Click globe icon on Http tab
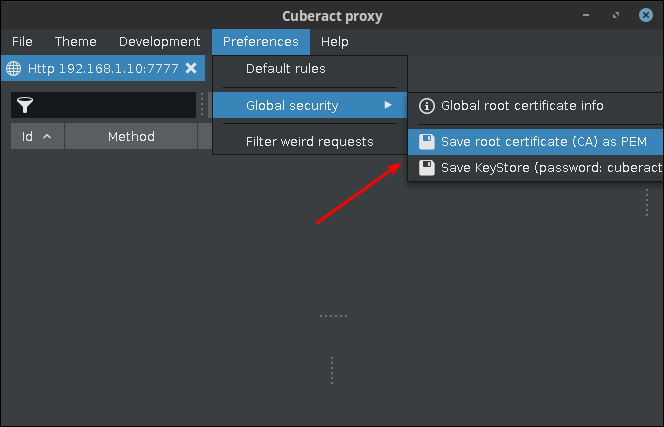 (14, 68)
